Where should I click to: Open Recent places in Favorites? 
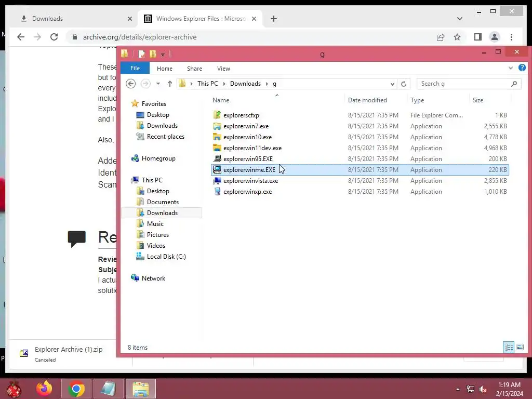coord(166,137)
